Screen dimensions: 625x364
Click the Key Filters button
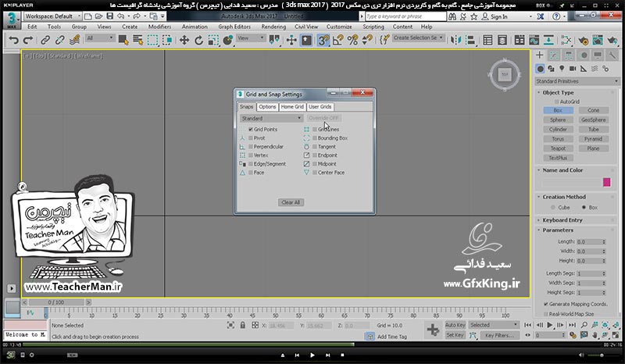point(499,335)
